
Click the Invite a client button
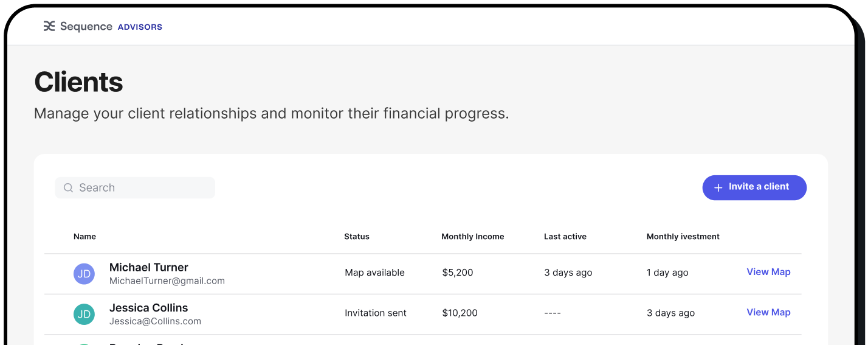(x=754, y=187)
